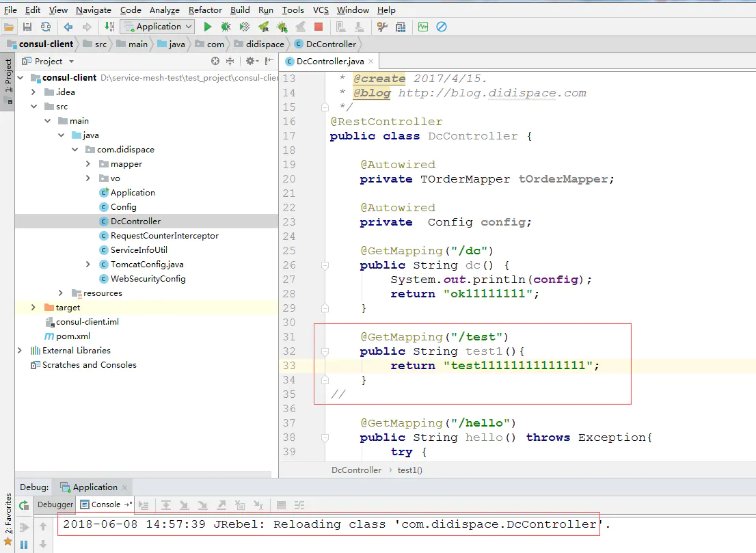Click scroll from source target icon

point(216,61)
